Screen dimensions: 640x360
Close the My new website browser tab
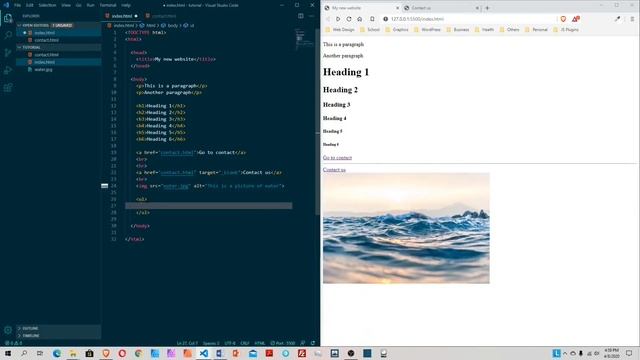click(x=398, y=8)
